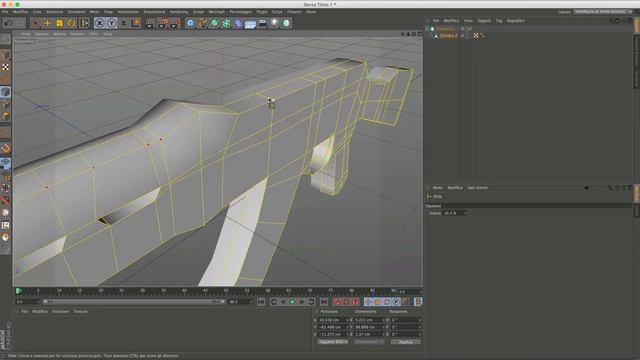Record active objects keyframe
Image resolution: width=640 pixels, height=360 pixels.
(337, 302)
